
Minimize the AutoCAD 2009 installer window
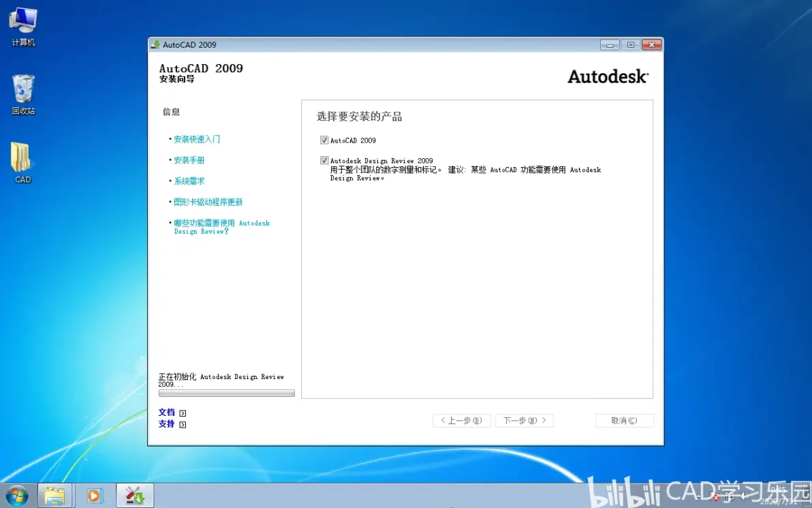coord(610,45)
